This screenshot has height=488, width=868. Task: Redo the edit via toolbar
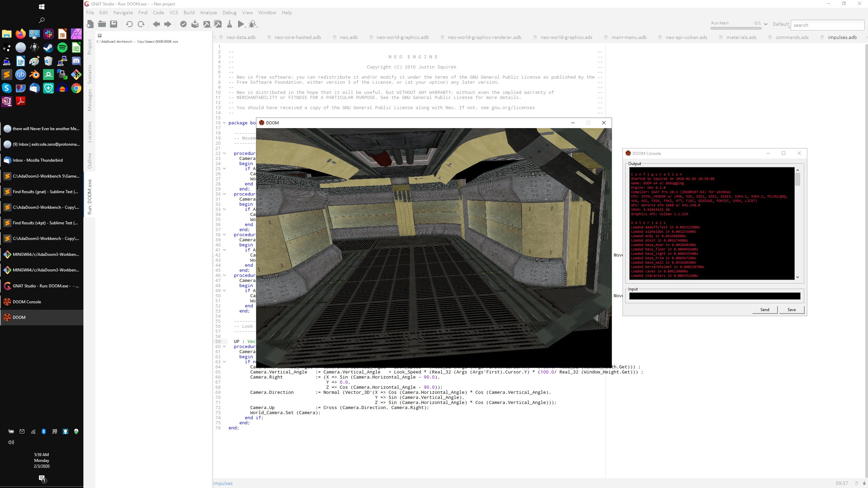(x=141, y=24)
